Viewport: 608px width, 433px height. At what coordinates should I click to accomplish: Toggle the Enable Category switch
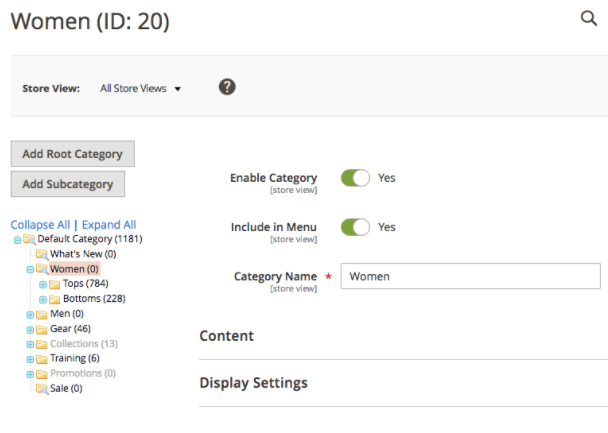355,178
